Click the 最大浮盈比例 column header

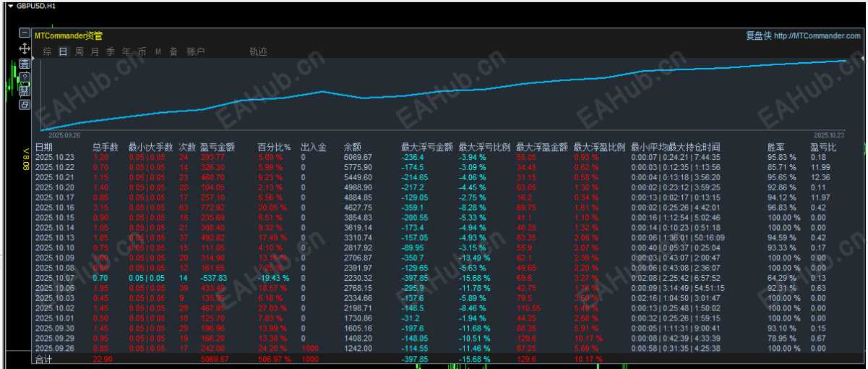599,148
